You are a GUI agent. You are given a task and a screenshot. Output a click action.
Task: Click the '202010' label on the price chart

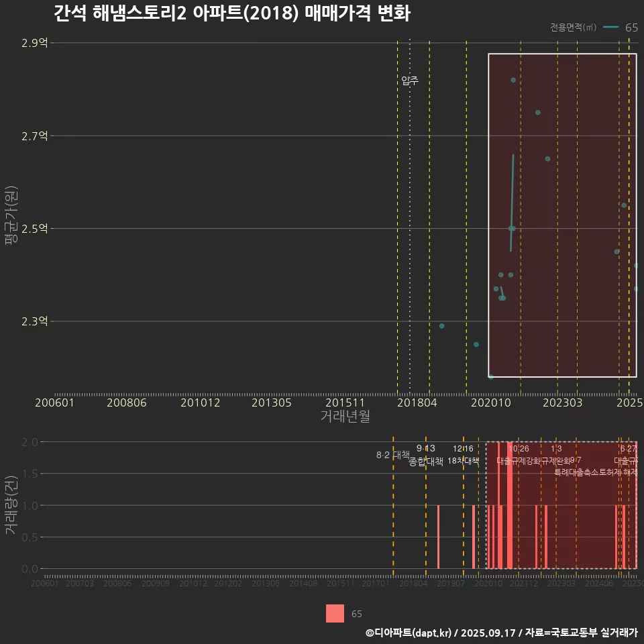[x=491, y=402]
